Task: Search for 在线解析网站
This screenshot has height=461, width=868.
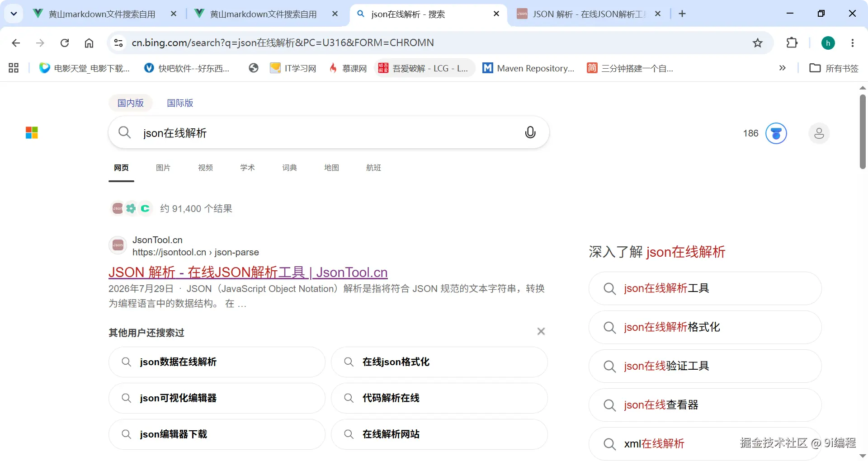Action: pyautogui.click(x=439, y=434)
